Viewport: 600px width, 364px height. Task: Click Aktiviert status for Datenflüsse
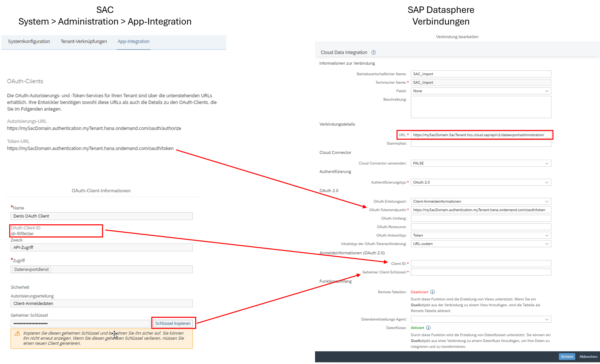[417, 328]
